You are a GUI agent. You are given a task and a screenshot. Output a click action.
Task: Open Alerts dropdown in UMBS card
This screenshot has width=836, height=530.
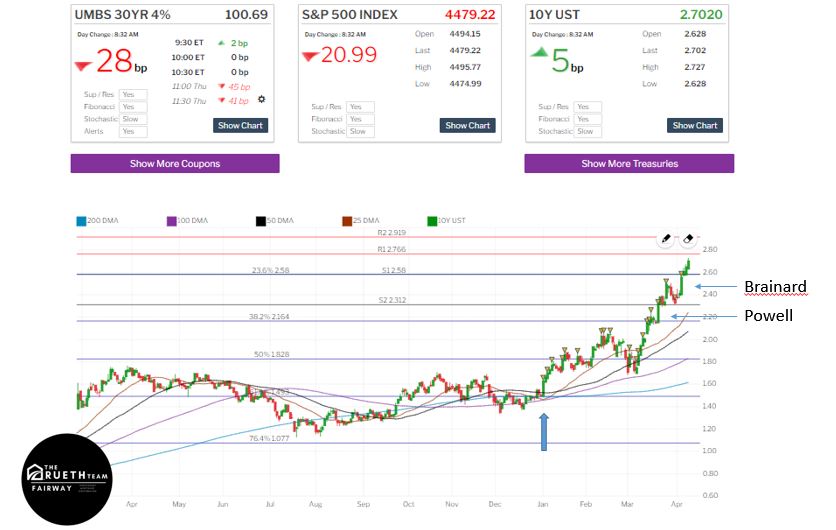point(133,131)
